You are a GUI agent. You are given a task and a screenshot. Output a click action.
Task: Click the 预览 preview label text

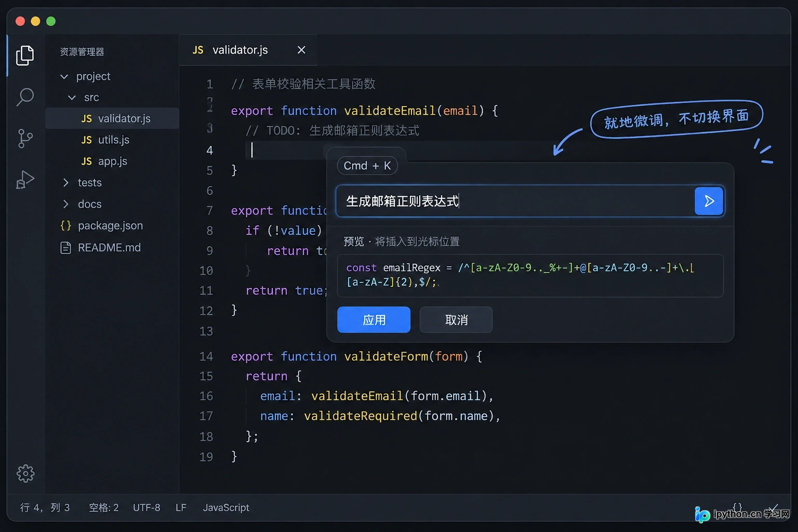tap(354, 242)
